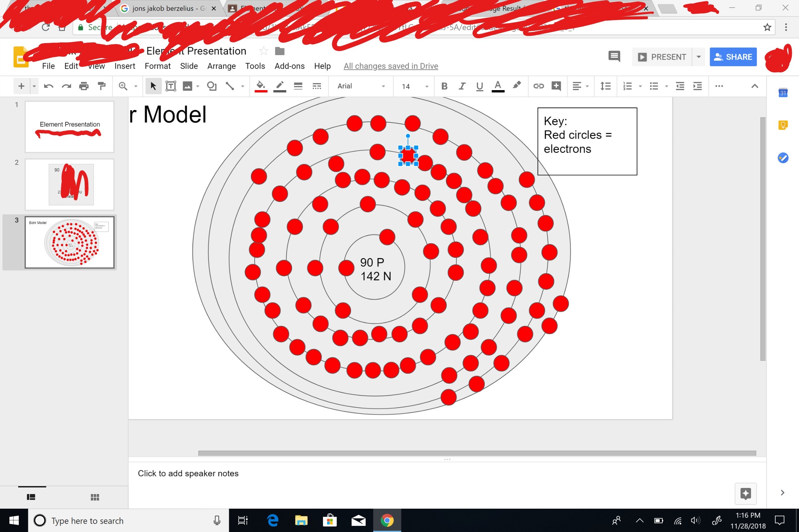Toggle italic formatting
Screen dimensions: 799x532
point(462,86)
